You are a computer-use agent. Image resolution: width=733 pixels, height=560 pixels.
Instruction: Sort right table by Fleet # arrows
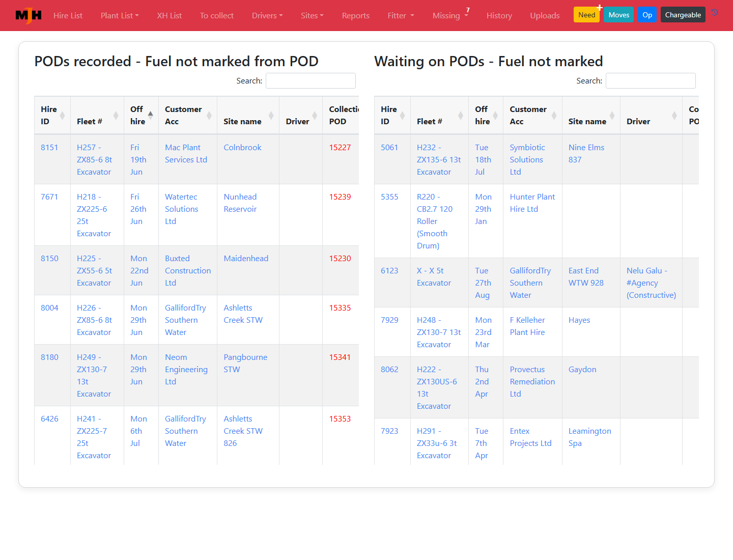click(x=461, y=116)
